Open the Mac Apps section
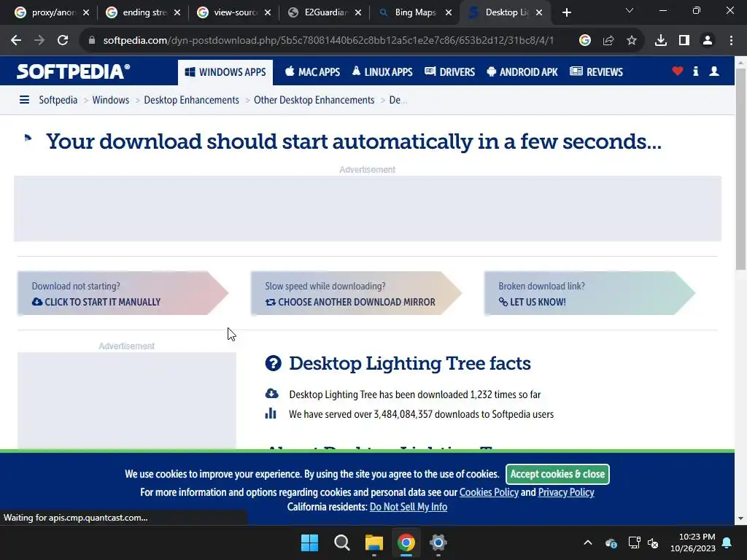The height and width of the screenshot is (560, 747). tap(312, 72)
